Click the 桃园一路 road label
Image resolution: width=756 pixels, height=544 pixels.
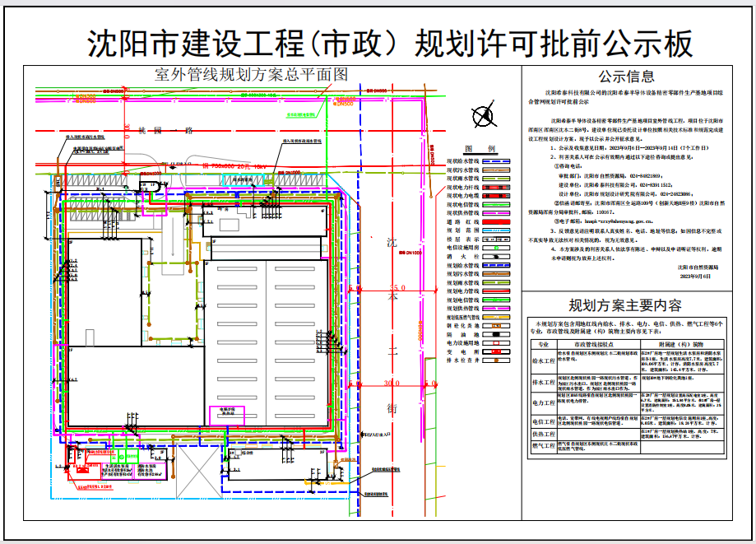coord(165,130)
